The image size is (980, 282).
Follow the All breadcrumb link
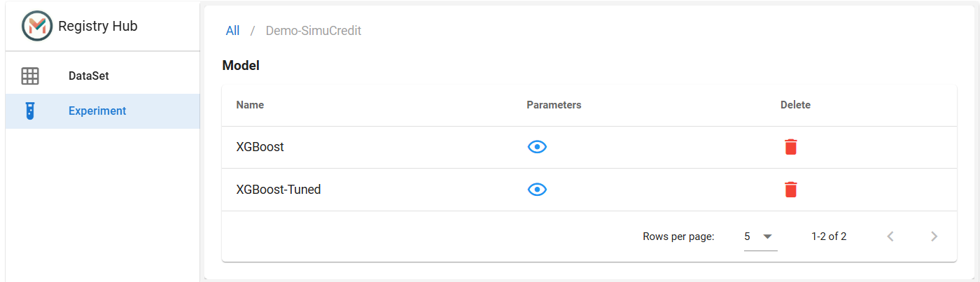click(232, 31)
